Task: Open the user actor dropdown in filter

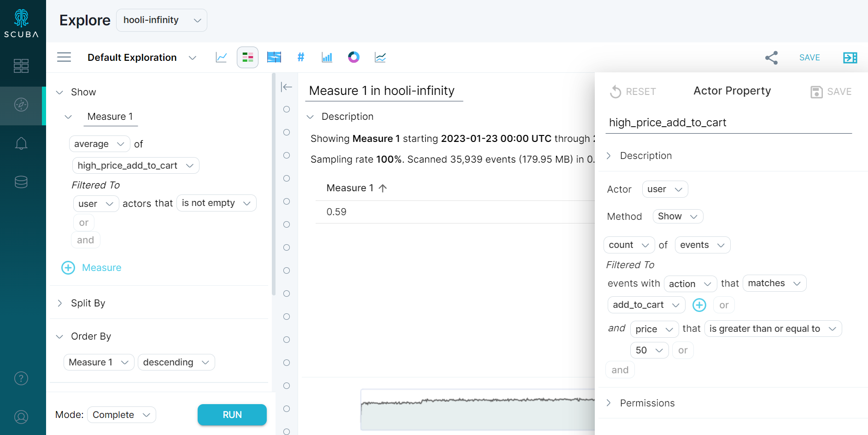Action: (96, 203)
